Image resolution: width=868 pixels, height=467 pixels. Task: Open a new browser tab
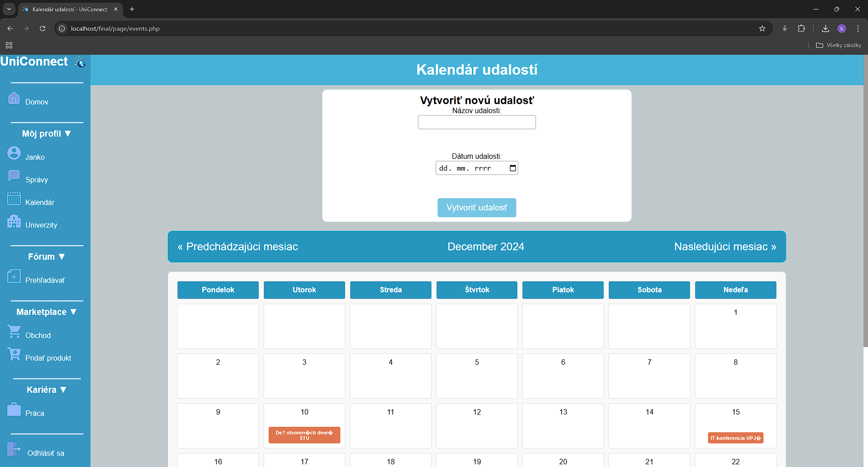tap(132, 9)
